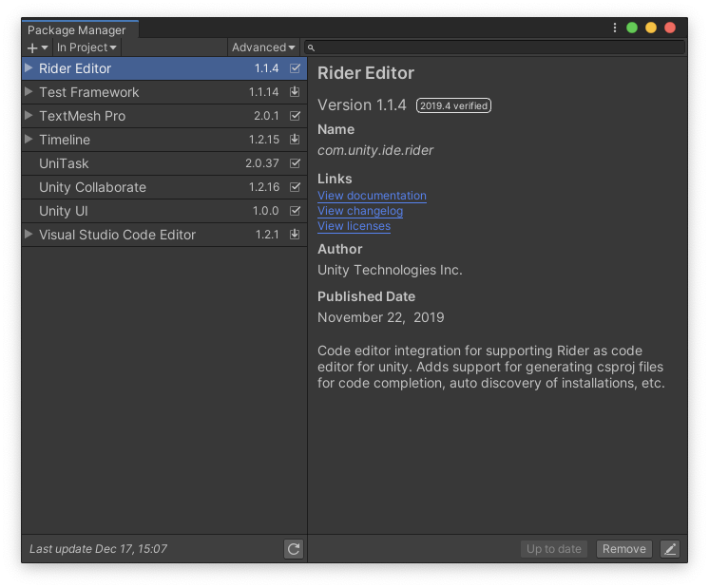This screenshot has width=709, height=588.
Task: Click the Package Manager tab
Action: coord(80,29)
